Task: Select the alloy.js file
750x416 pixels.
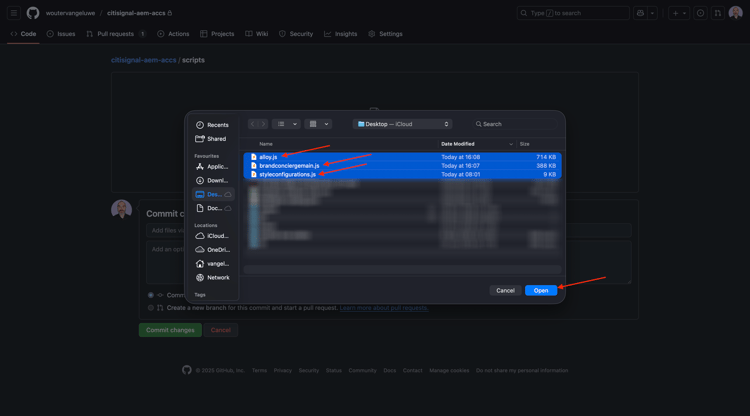Action: point(402,157)
